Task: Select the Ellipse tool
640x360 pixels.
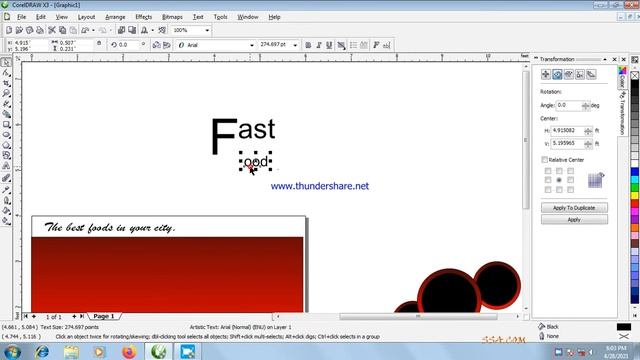Action: (x=6, y=135)
